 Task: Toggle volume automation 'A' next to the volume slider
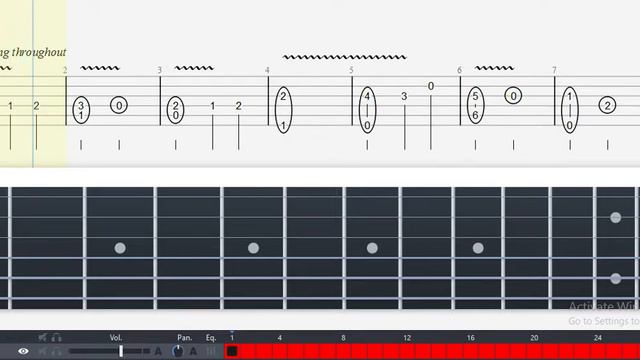pyautogui.click(x=158, y=351)
